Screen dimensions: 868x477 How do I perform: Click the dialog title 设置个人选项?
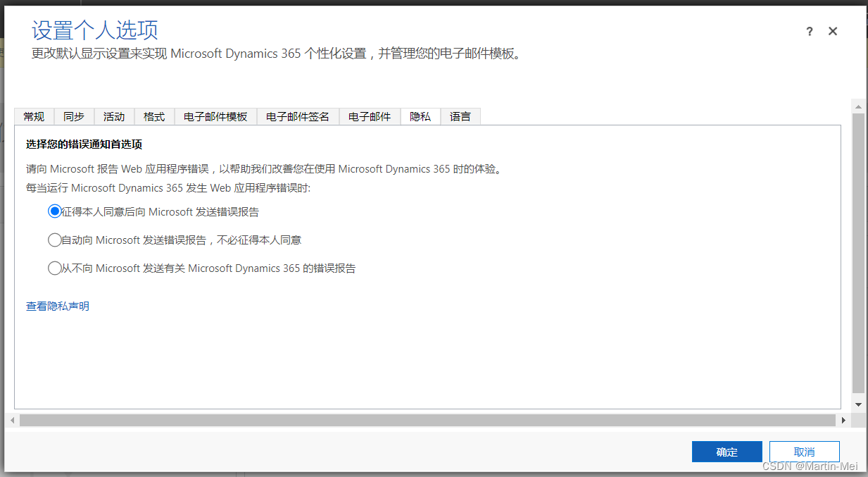(x=95, y=30)
